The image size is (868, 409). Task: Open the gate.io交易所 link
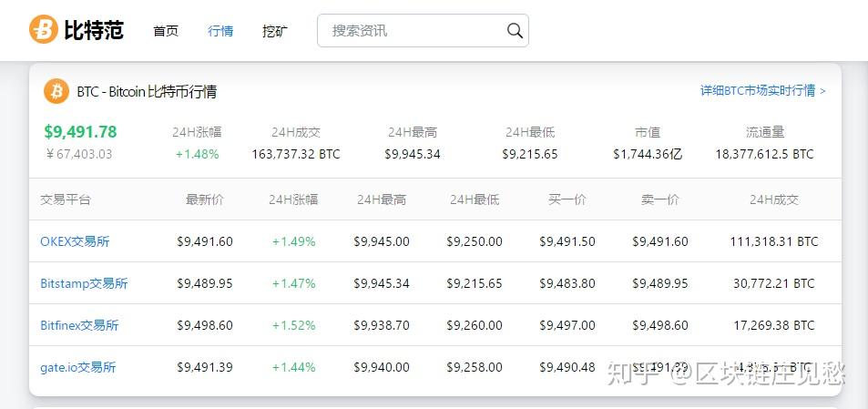78,367
